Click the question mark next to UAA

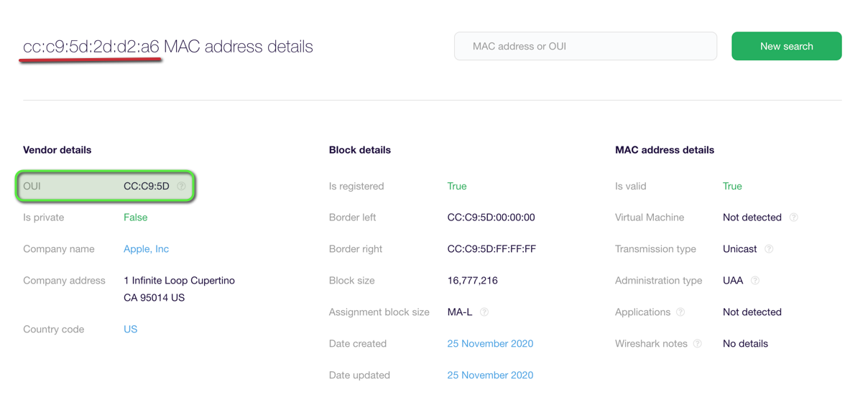pos(755,281)
